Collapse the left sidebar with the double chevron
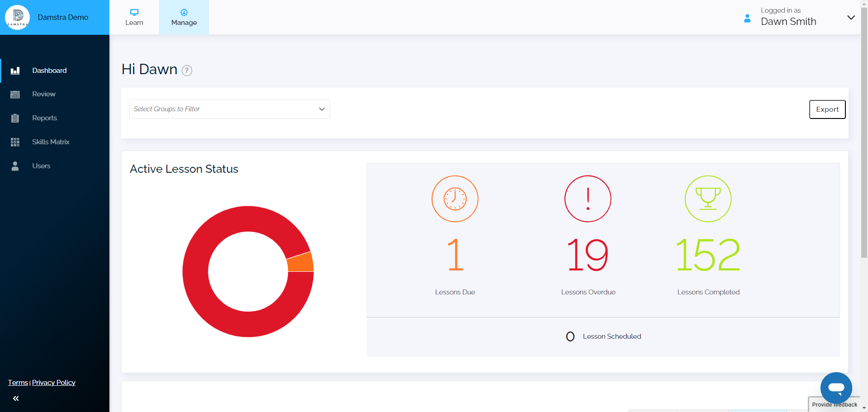This screenshot has width=868, height=412. tap(16, 398)
